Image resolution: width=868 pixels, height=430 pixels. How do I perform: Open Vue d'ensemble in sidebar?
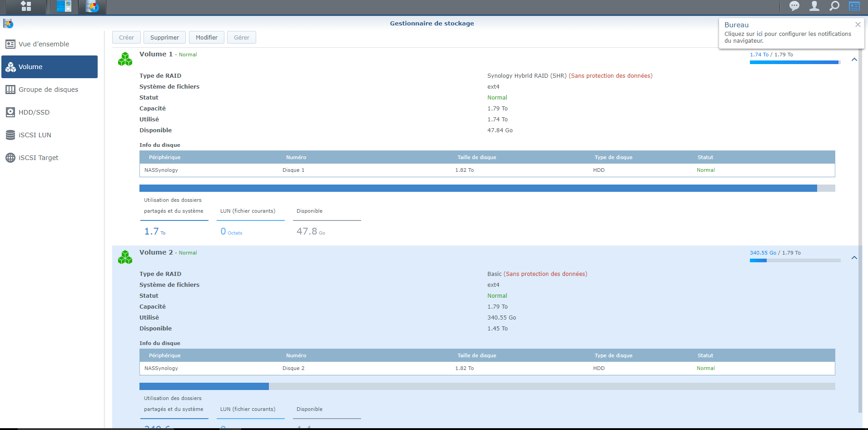(x=44, y=44)
